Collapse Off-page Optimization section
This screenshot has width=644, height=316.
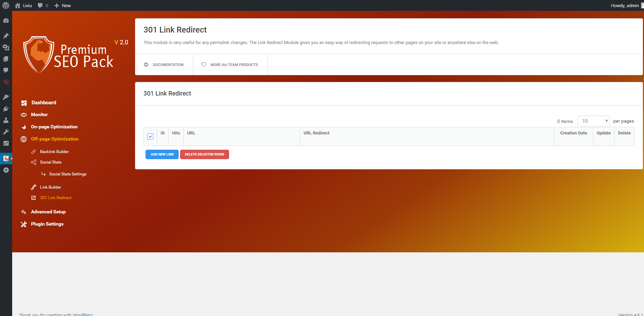[x=54, y=139]
